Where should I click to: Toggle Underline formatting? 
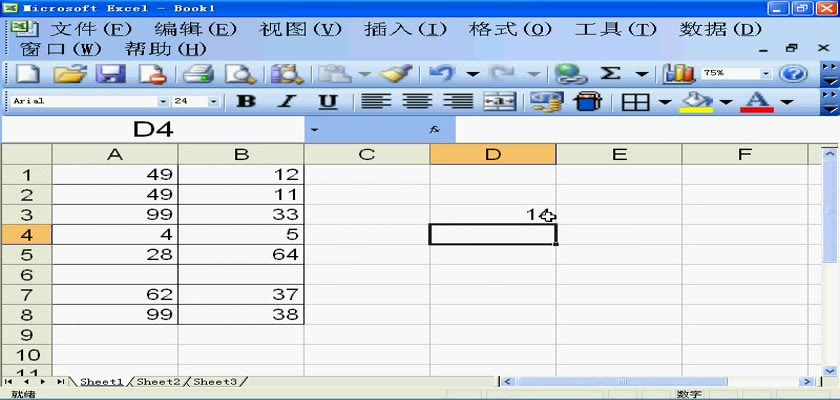click(x=327, y=102)
